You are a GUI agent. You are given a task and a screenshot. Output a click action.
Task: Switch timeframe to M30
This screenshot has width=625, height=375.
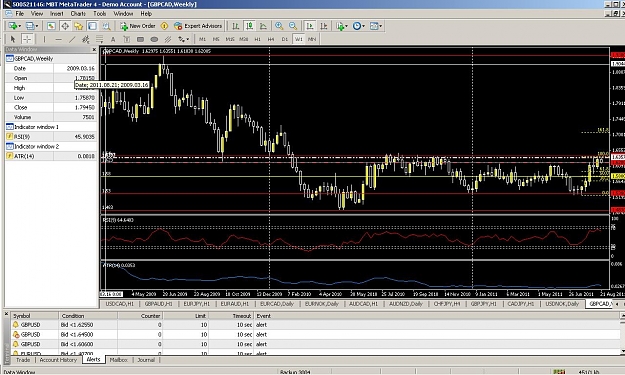[x=244, y=39]
